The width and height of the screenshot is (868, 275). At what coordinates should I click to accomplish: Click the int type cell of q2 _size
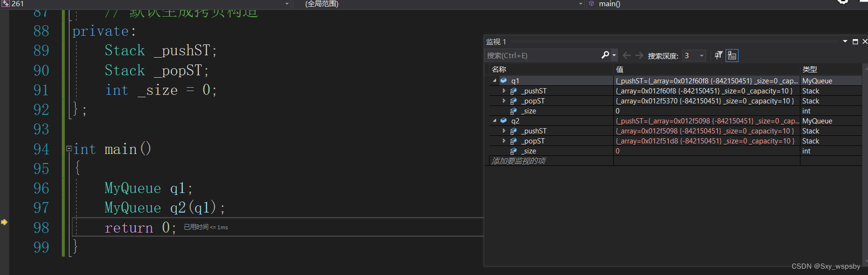tap(831, 151)
